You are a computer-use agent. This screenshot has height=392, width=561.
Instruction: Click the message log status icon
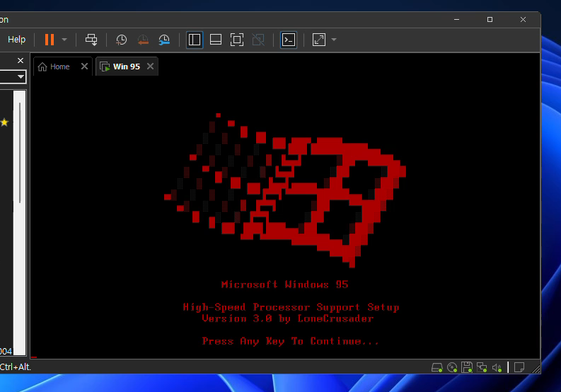(519, 367)
